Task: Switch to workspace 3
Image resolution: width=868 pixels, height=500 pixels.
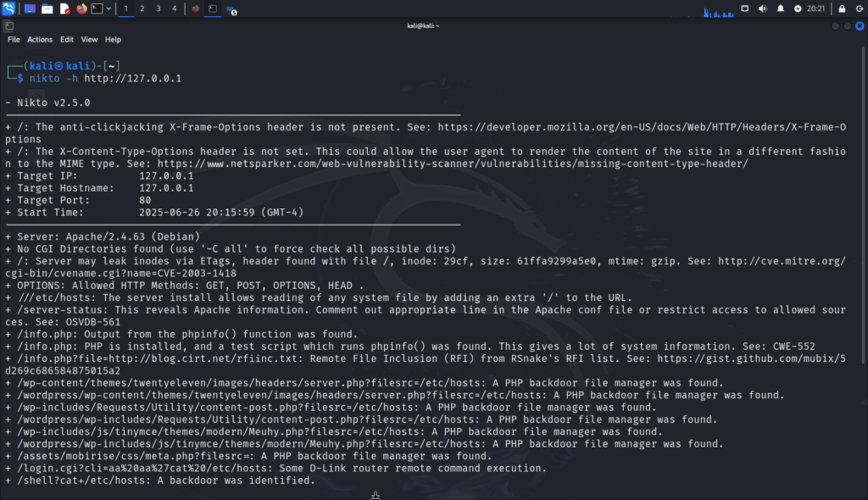Action: [159, 8]
